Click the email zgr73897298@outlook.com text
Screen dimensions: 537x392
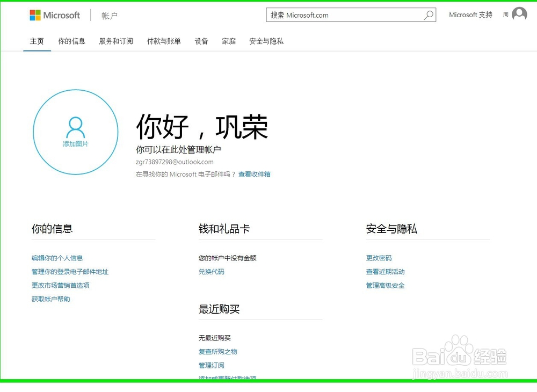click(175, 162)
